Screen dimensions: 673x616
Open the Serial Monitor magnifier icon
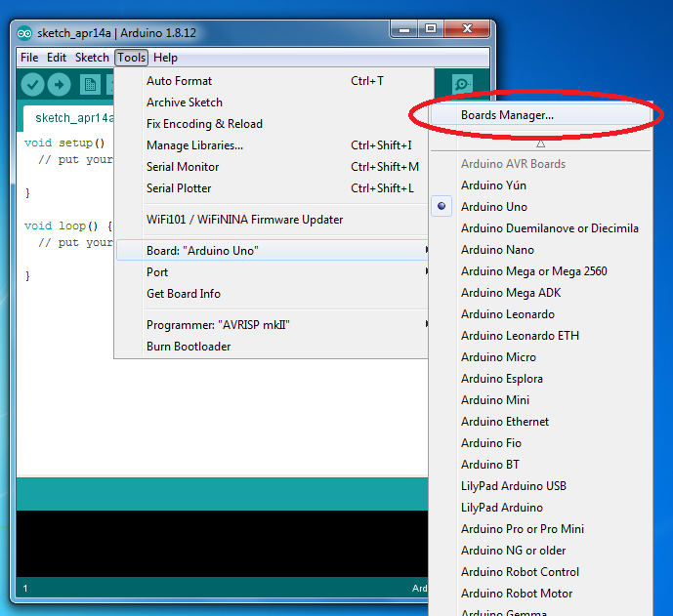462,84
